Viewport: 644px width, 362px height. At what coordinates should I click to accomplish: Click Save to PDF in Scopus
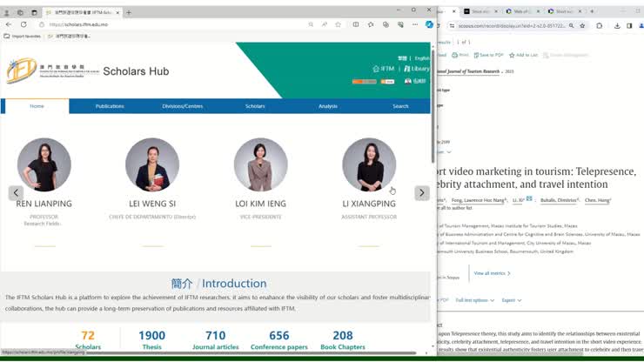click(488, 55)
